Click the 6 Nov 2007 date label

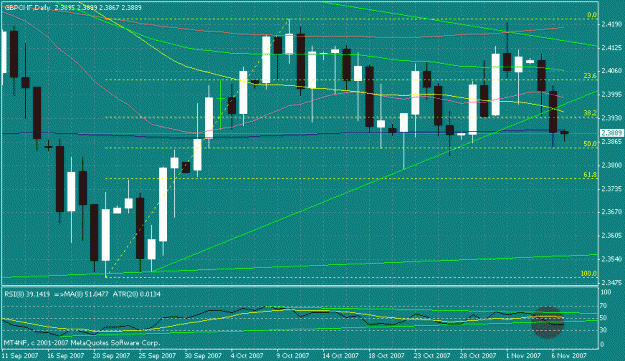point(569,355)
